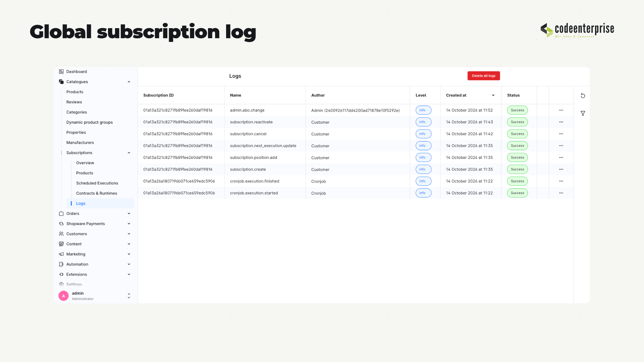This screenshot has height=362, width=644.
Task: Click the Content icon
Action: [61, 244]
